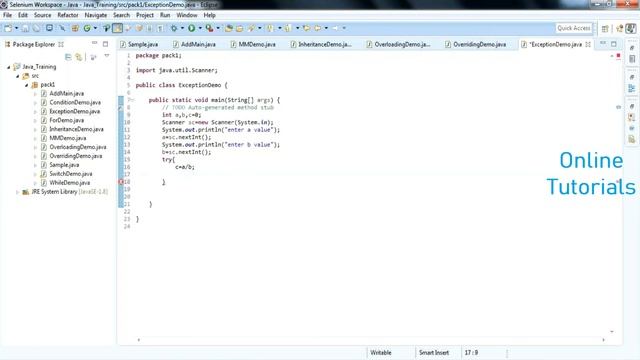Click the Search flashlight toolbar icon

pos(251,28)
